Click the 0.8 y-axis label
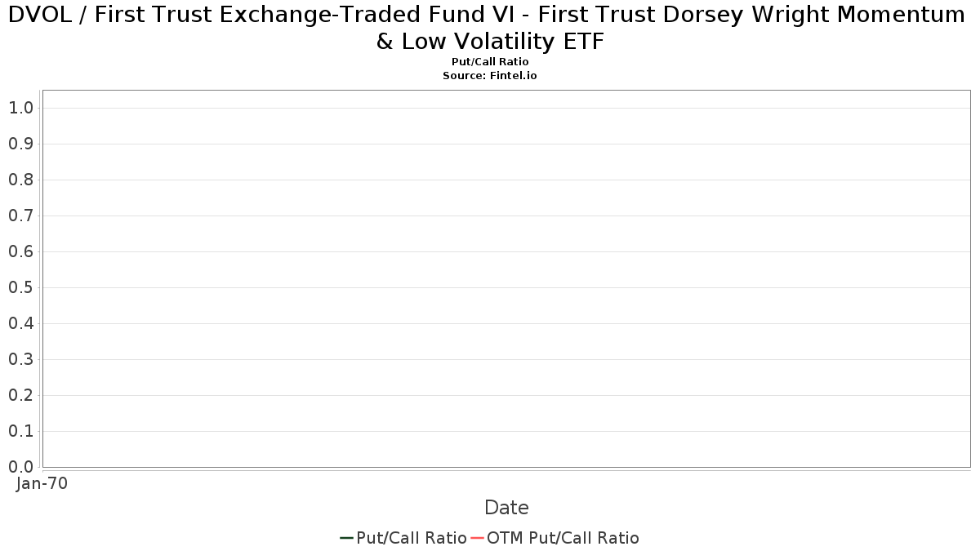Viewport: 980px width, 551px height. (x=21, y=180)
